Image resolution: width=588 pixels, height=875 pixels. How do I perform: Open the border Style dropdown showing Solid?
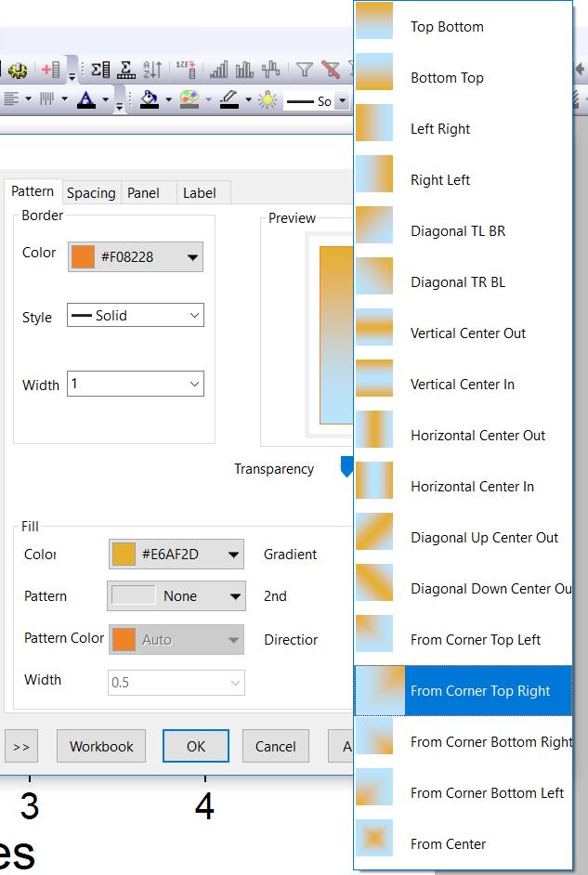(136, 316)
